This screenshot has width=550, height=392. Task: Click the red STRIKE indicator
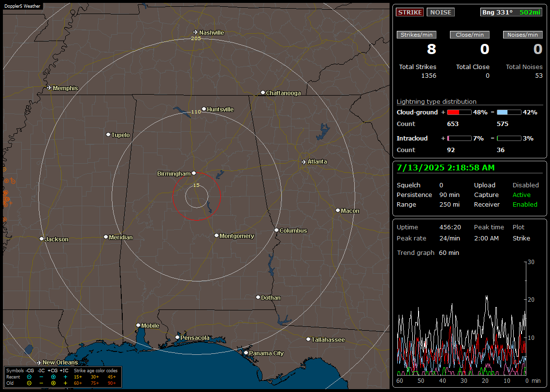[x=410, y=12]
